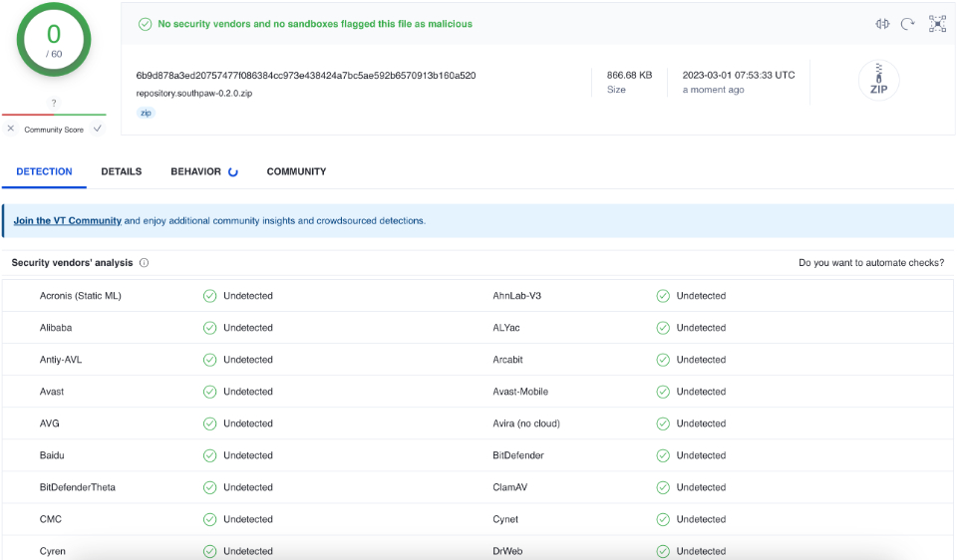The image size is (957, 560).
Task: Click the Avast-Mobile undetected check icon
Action: (x=663, y=392)
